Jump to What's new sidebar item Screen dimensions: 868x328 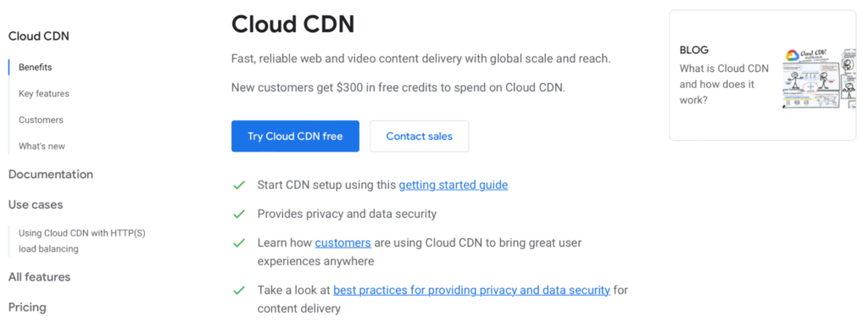42,147
